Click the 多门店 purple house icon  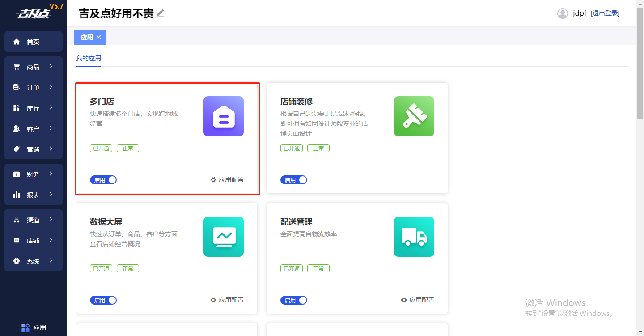pos(224,116)
